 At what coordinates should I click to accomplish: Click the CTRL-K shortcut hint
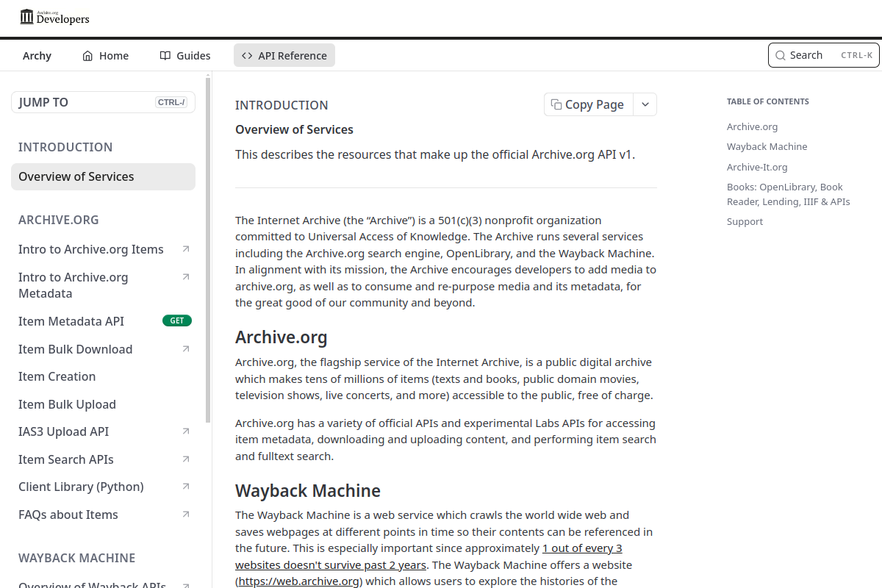pyautogui.click(x=857, y=55)
